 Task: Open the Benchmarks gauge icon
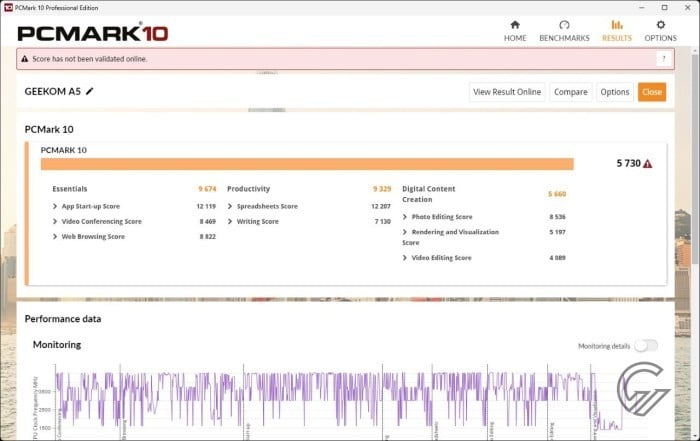tap(564, 25)
